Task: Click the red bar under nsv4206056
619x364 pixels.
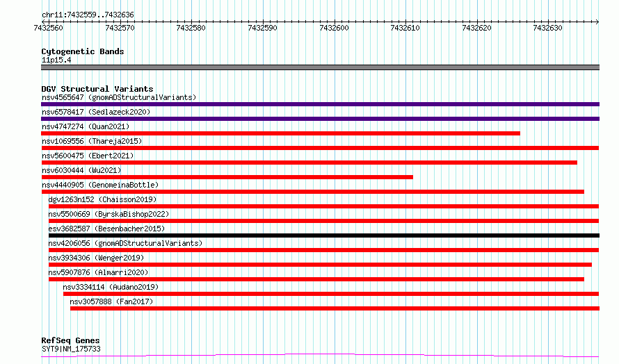Action: point(323,250)
